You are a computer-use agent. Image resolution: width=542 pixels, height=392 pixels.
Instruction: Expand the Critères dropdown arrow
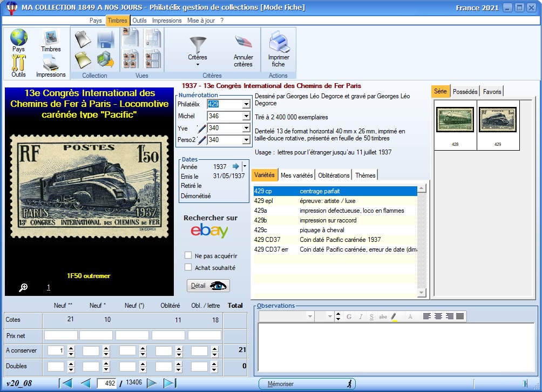click(198, 65)
